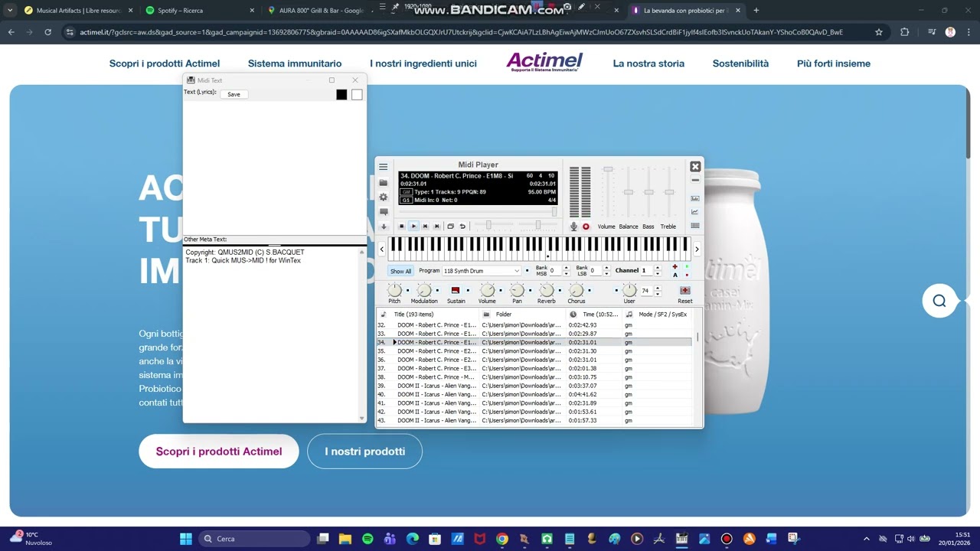The image size is (980, 551).
Task: Toggle the small square next to Chorus knob
Action: pos(590,291)
